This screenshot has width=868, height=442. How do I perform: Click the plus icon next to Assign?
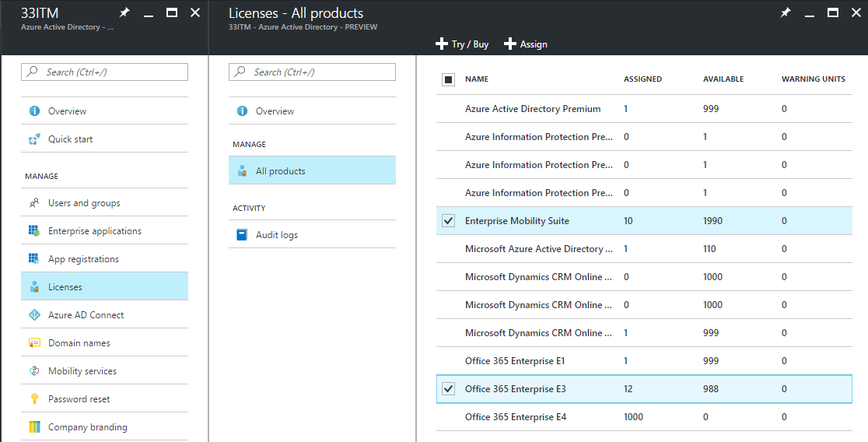pos(510,44)
